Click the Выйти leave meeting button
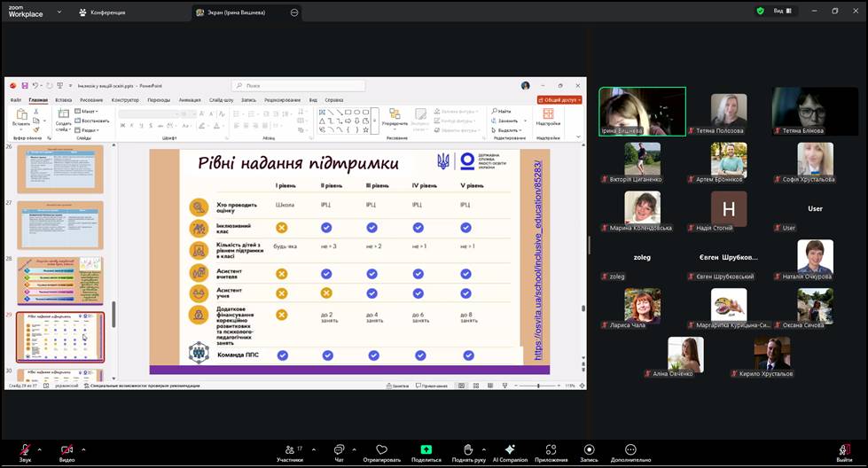The image size is (868, 468). point(844,450)
